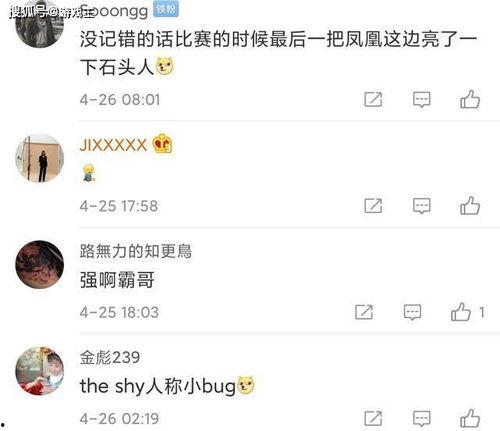Reply to 金彪239's comment
This screenshot has width=500, height=431.
click(x=422, y=418)
